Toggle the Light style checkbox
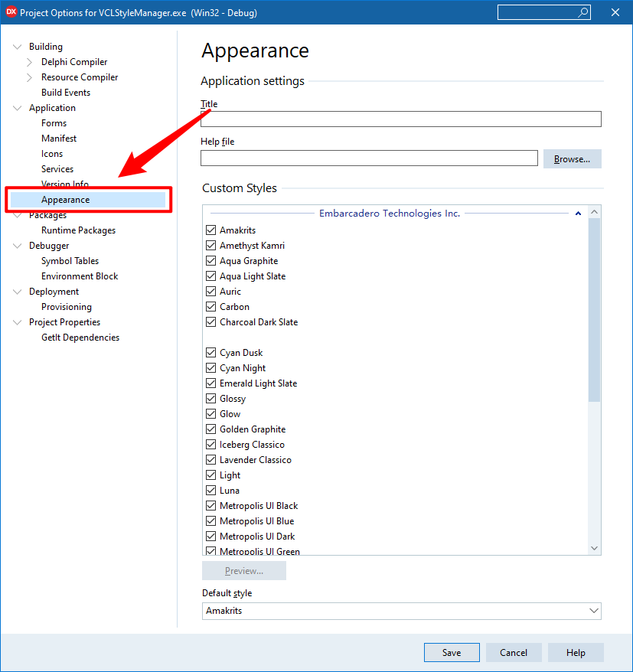 (x=210, y=475)
